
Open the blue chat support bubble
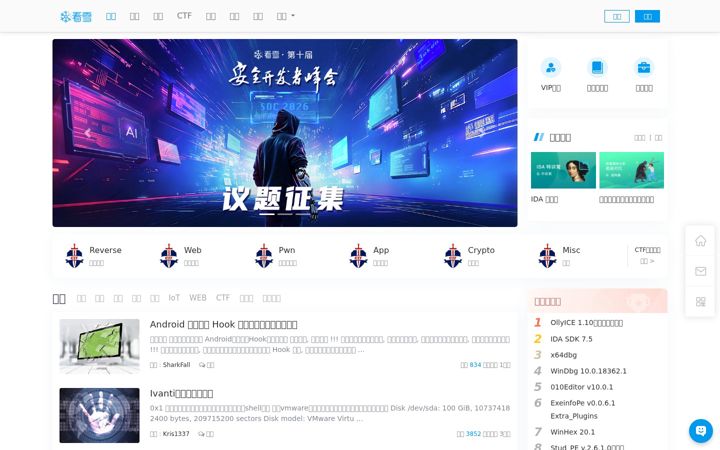701,430
